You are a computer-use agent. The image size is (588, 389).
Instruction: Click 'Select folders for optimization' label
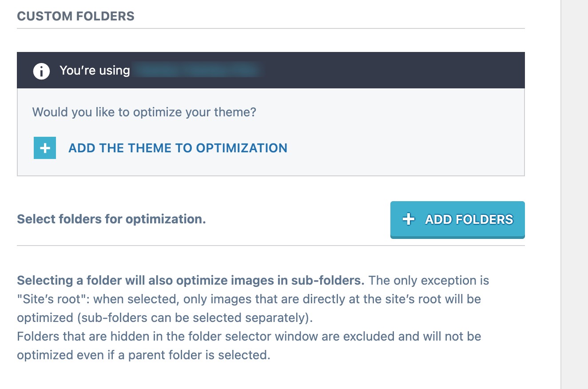111,218
